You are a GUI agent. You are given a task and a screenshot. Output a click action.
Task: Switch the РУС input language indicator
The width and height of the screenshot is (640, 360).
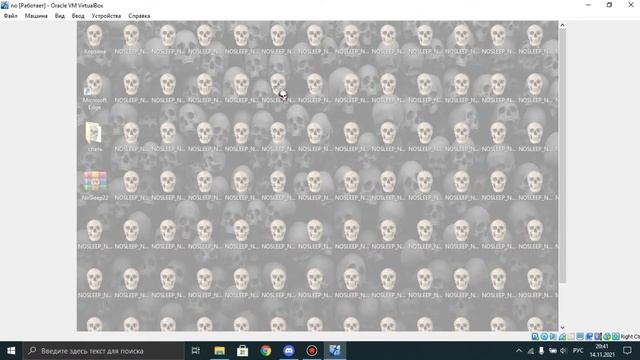click(578, 351)
